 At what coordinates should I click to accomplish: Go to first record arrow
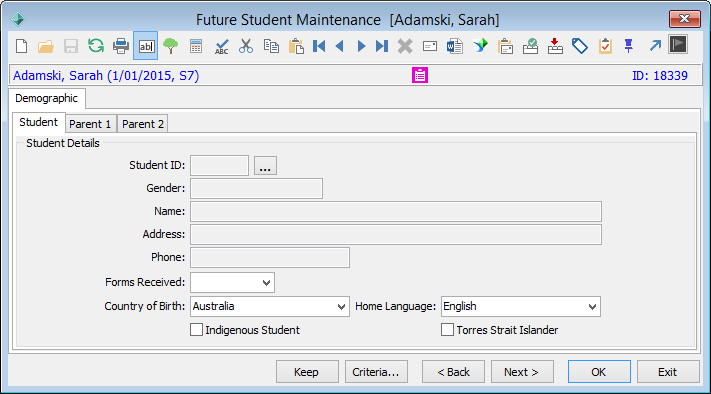click(319, 46)
